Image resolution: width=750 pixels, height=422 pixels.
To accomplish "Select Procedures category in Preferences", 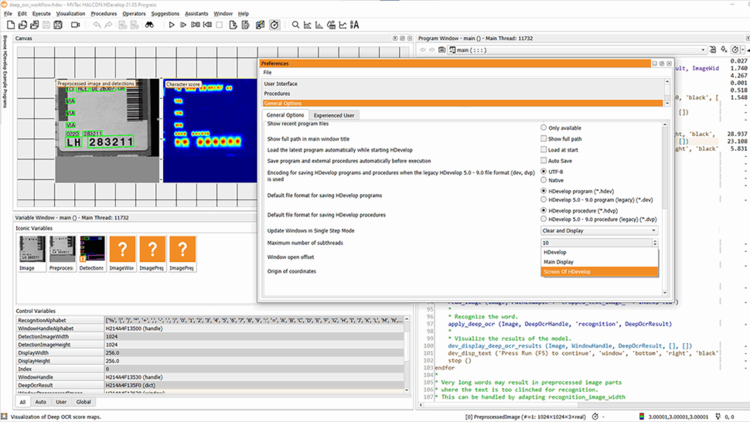I will pos(277,93).
